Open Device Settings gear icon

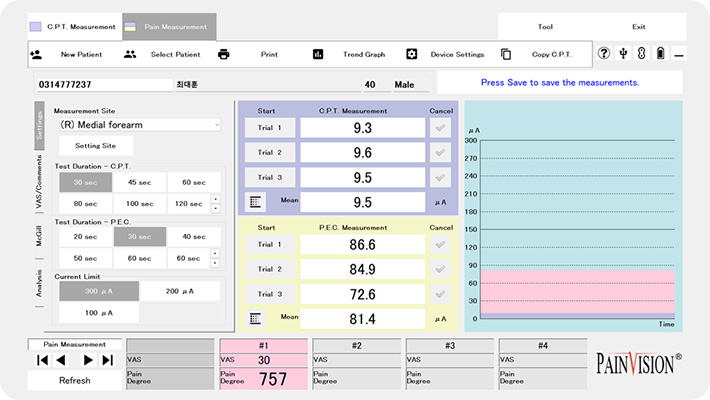point(411,54)
